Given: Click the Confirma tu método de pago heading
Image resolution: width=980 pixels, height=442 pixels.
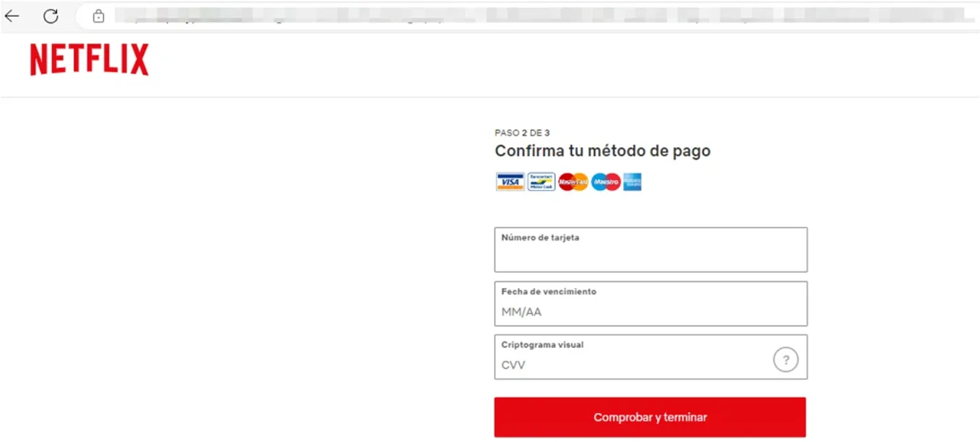Looking at the screenshot, I should (603, 151).
